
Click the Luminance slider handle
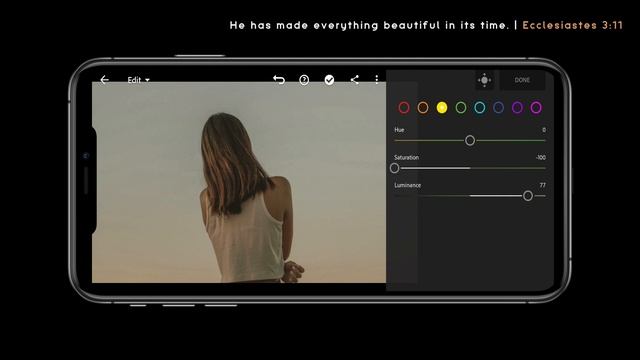[x=528, y=196]
